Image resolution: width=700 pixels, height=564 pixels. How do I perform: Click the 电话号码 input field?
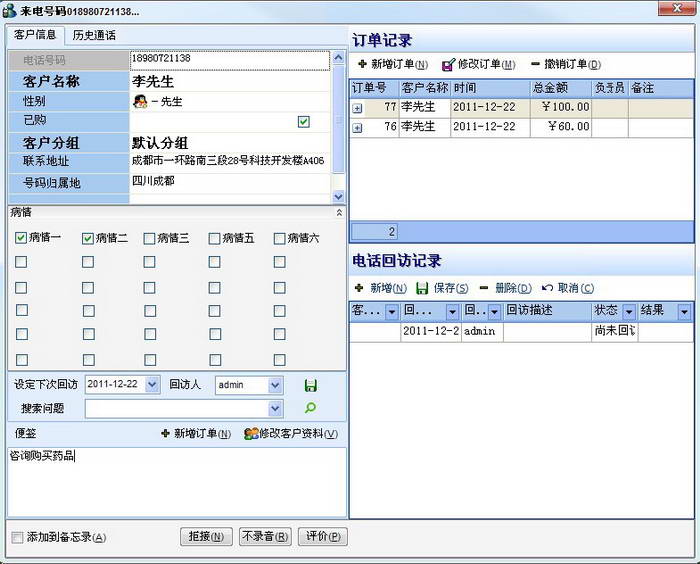point(230,60)
